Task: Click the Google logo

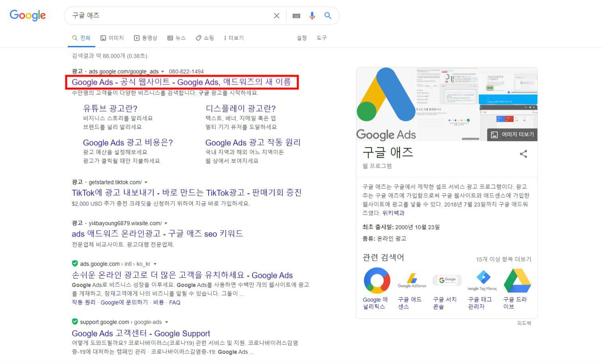Action: pyautogui.click(x=28, y=15)
